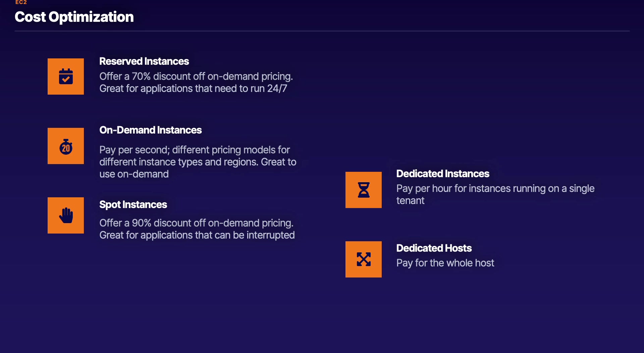Click the Cost Optimization slide title
Image resolution: width=644 pixels, height=353 pixels.
(74, 17)
